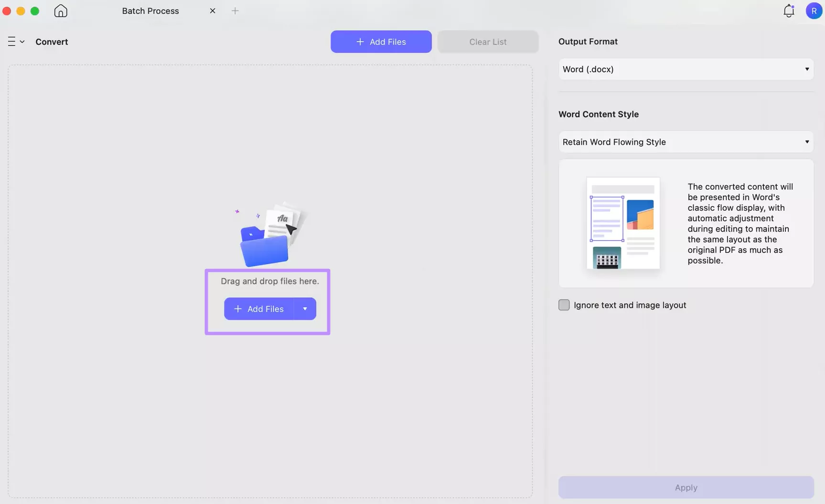
Task: Click the Word flowing style preview image
Action: tap(622, 224)
